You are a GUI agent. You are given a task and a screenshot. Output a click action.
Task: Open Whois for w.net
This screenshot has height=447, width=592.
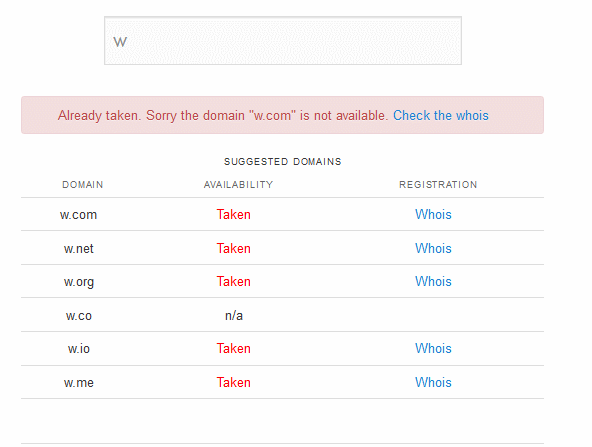click(433, 248)
